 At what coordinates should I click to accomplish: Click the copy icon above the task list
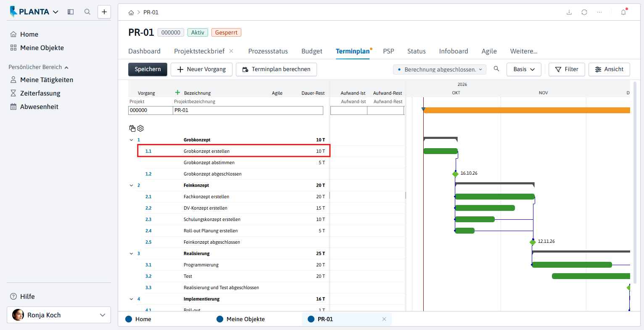coord(132,128)
